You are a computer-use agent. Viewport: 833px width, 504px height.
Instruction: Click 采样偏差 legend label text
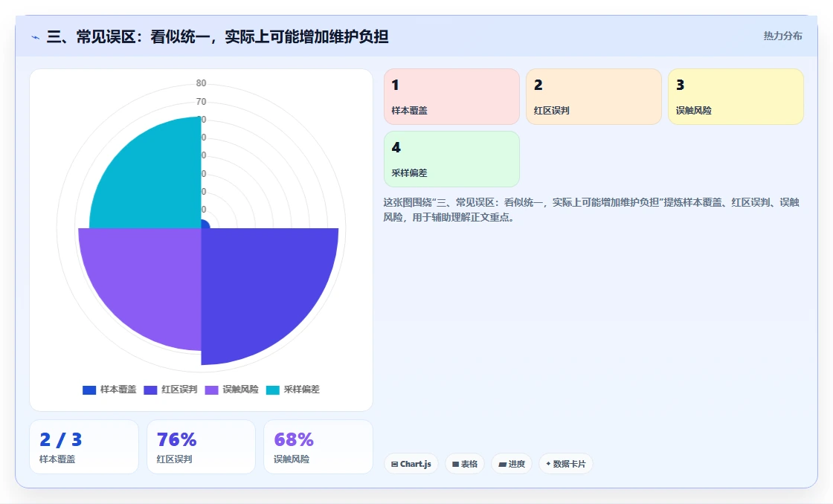point(301,390)
